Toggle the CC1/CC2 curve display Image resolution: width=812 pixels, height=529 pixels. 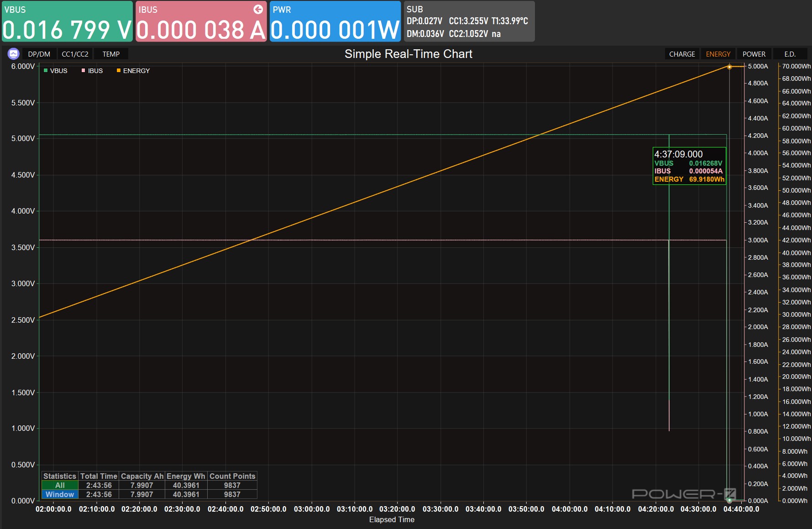75,54
